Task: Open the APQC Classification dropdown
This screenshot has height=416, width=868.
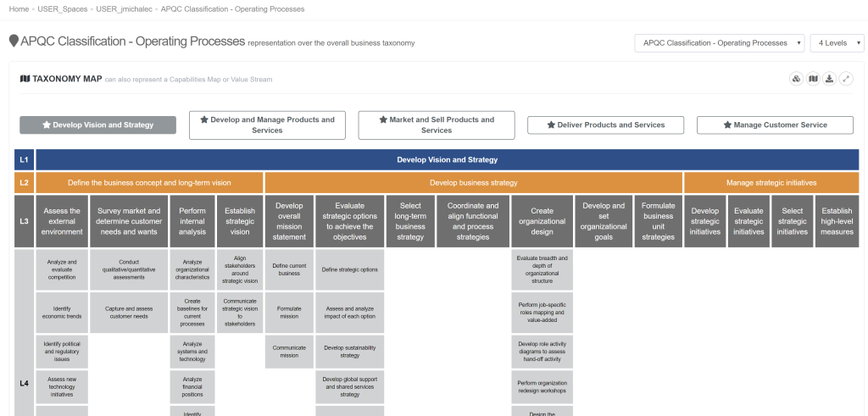Action: [x=719, y=43]
